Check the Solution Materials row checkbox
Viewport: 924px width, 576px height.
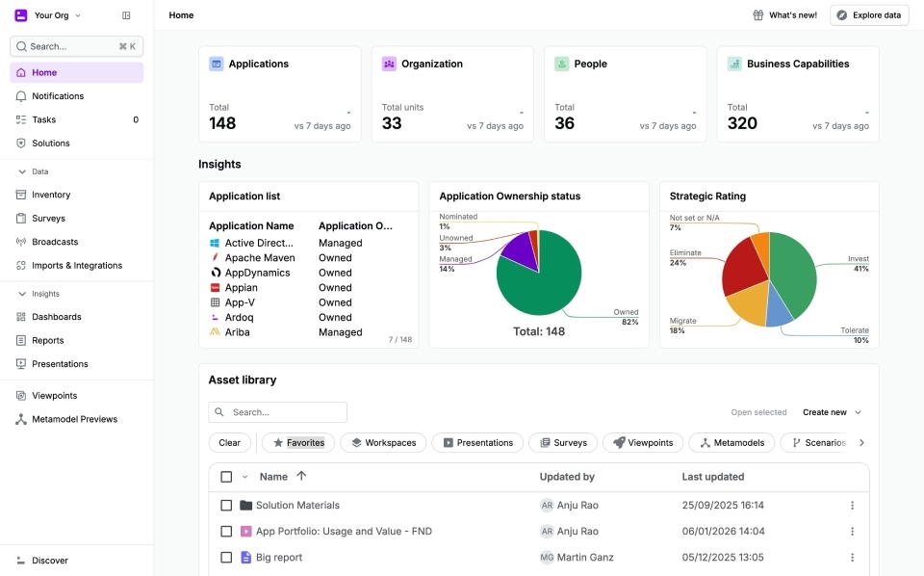[x=226, y=506]
